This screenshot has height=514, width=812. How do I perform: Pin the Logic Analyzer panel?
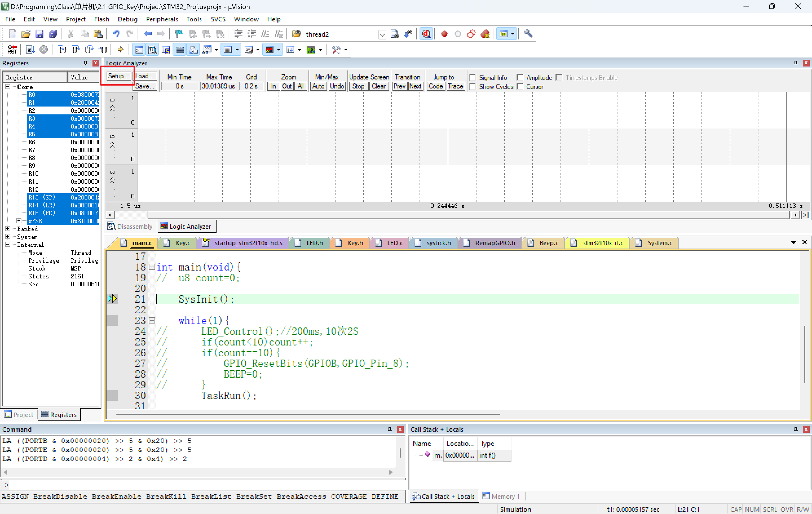point(796,63)
